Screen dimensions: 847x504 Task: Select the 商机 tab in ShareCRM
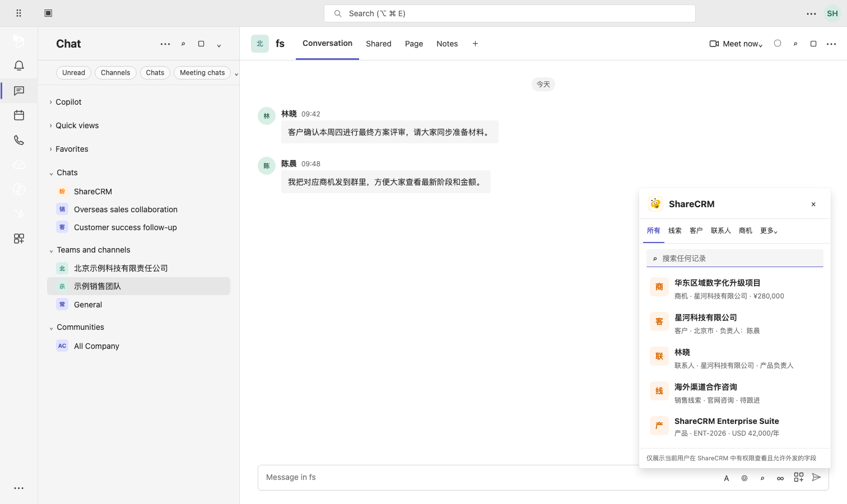[x=746, y=231]
